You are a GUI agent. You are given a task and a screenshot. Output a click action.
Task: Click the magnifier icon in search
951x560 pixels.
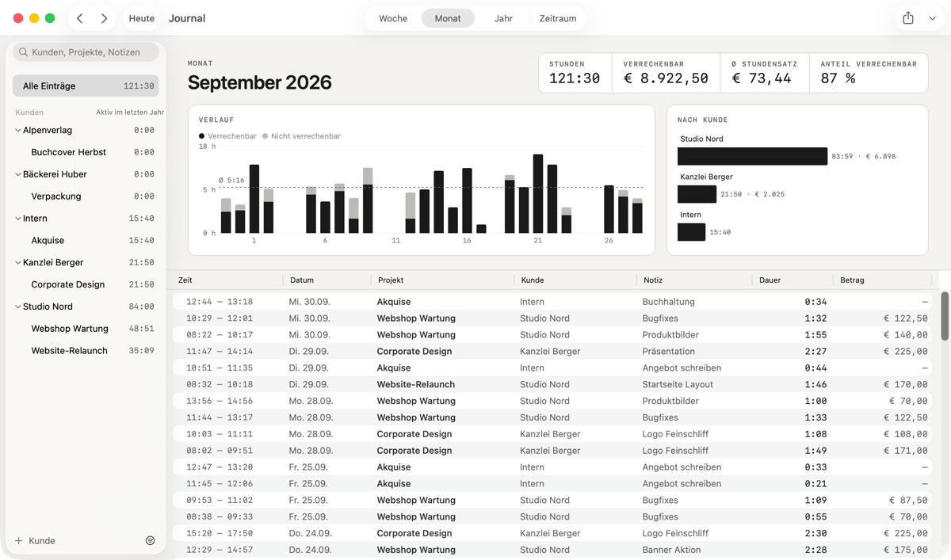point(24,52)
